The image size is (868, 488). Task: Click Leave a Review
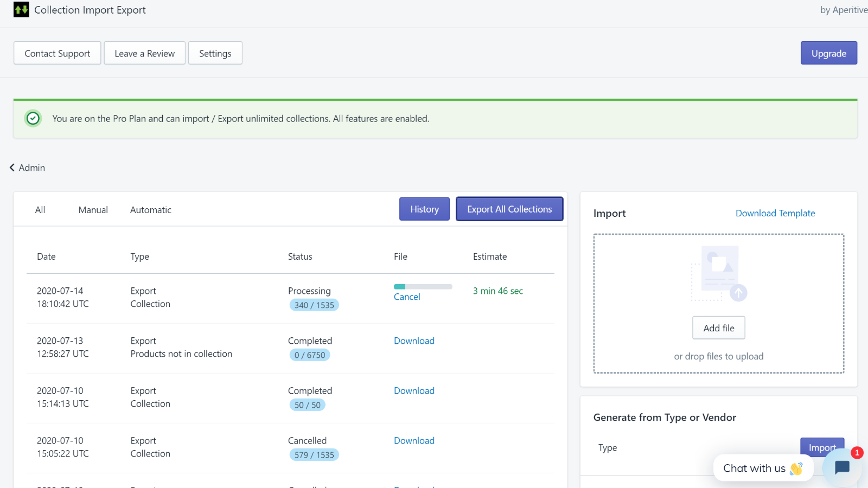tap(144, 53)
